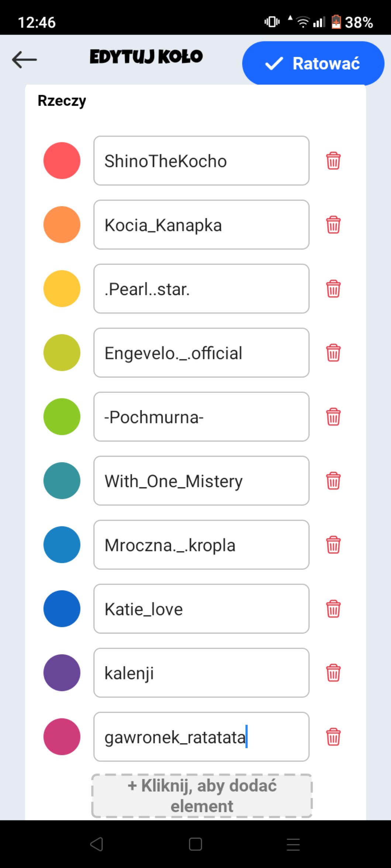
Task: Delete the .Pearl..star. item
Action: (x=333, y=289)
